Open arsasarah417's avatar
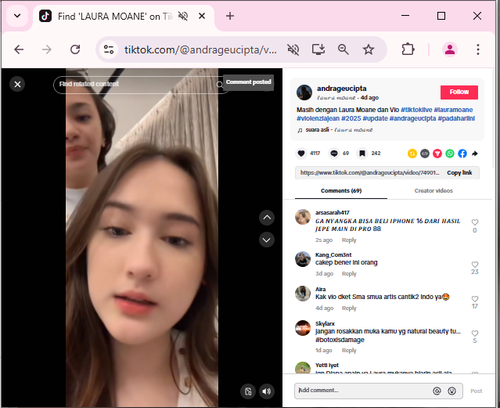The image size is (500, 408). (303, 217)
